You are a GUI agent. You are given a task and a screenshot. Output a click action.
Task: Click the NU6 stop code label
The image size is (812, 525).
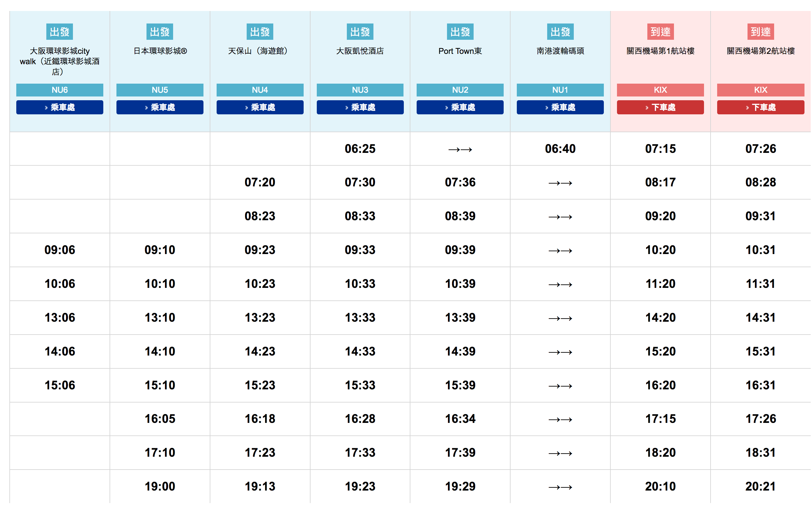coord(59,90)
